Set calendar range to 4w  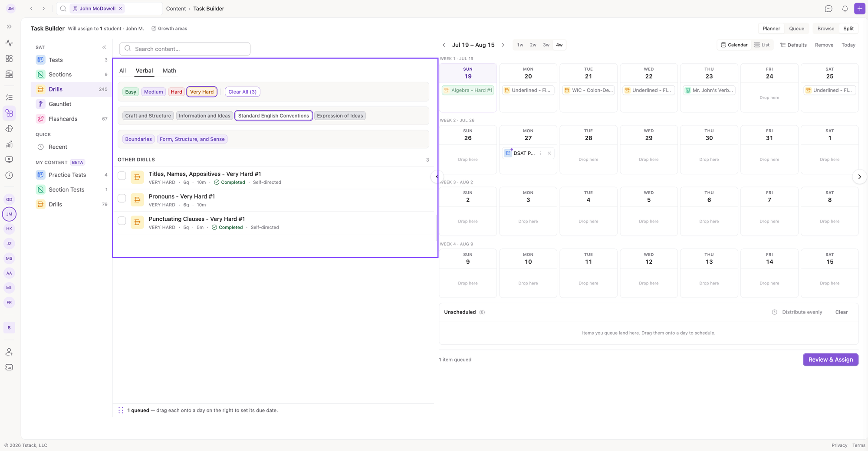[x=559, y=45]
